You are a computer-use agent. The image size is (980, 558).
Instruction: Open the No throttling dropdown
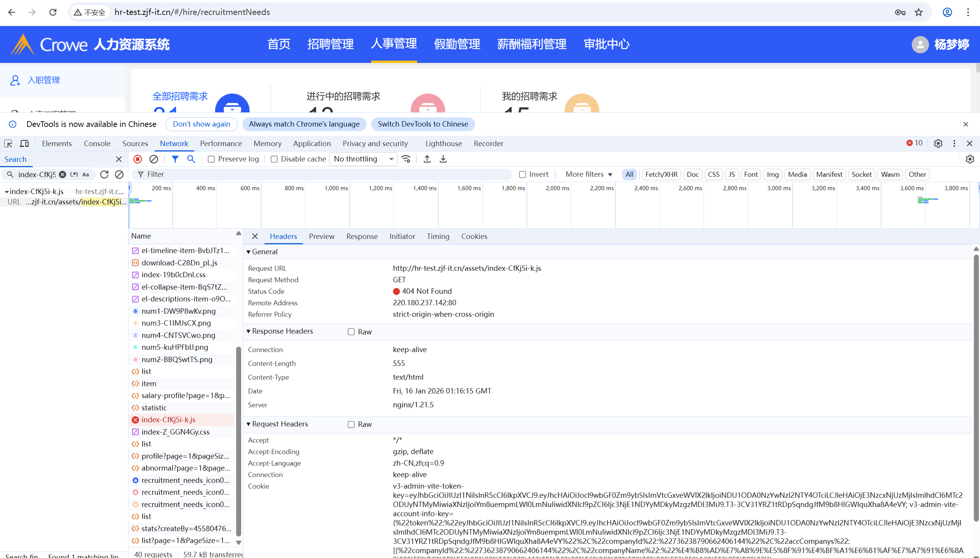[363, 159]
